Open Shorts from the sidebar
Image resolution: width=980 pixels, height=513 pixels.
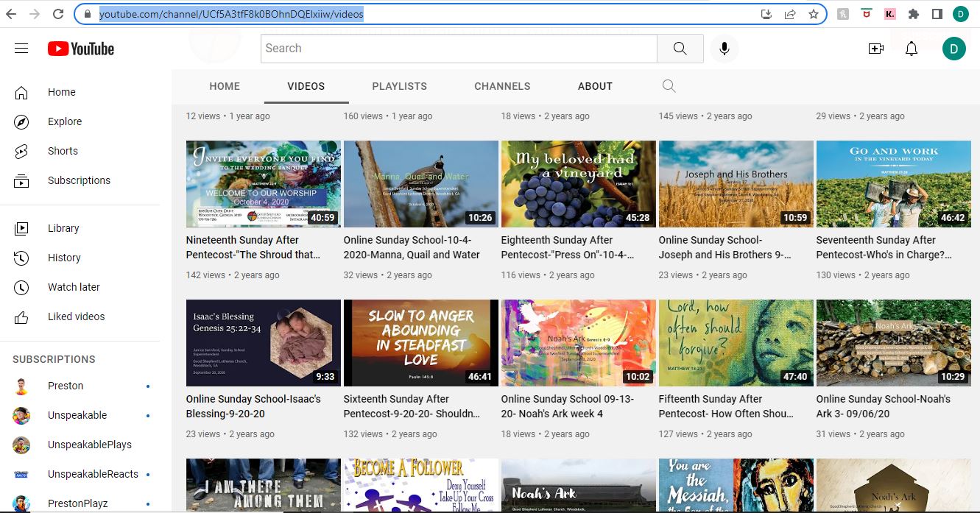[x=63, y=151]
